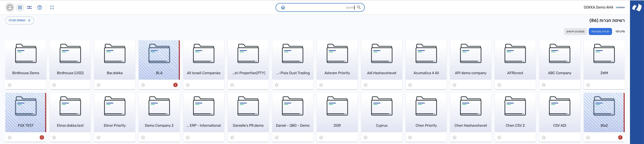Toggle fullscreen mode icon

[52, 7]
